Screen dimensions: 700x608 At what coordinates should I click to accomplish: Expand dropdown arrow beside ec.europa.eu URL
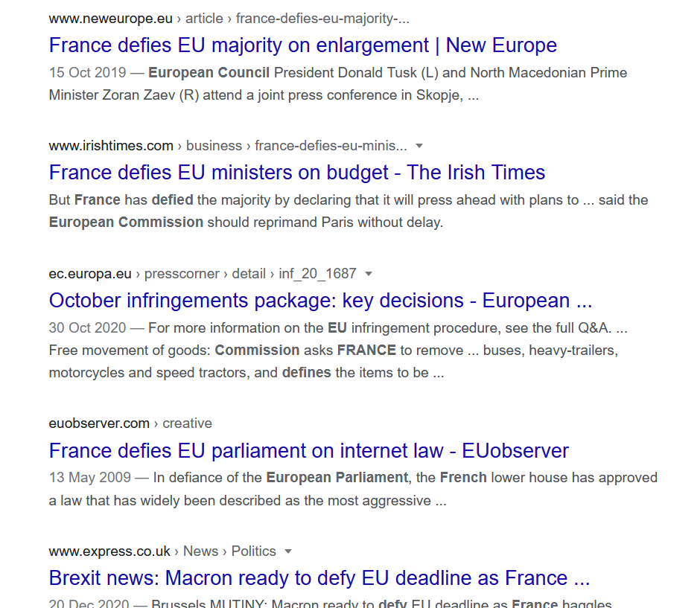[369, 274]
